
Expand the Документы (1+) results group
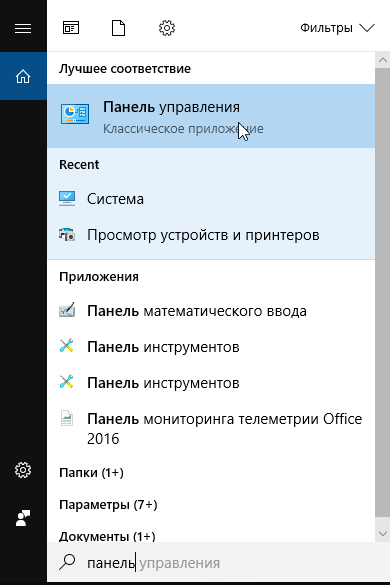tap(107, 536)
